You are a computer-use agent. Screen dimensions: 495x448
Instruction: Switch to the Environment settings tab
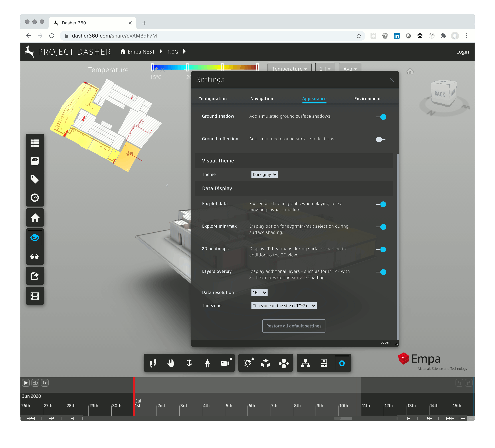pyautogui.click(x=367, y=99)
